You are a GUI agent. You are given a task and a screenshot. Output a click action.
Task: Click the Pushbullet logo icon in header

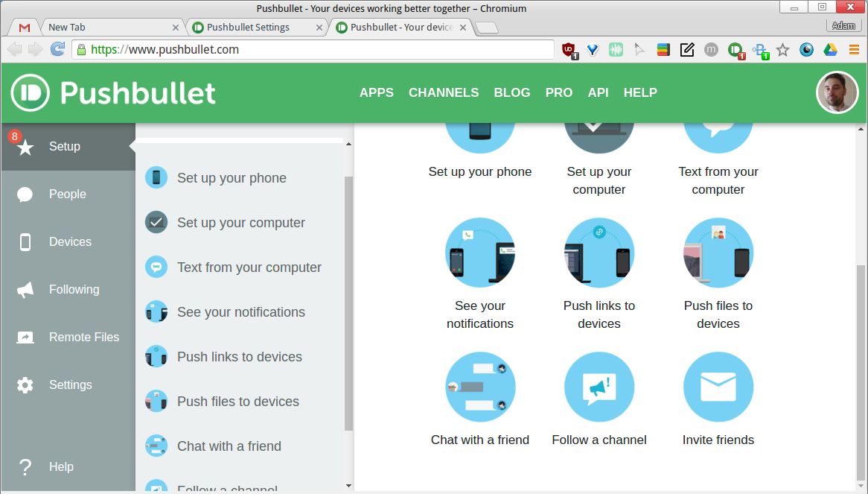(x=30, y=92)
